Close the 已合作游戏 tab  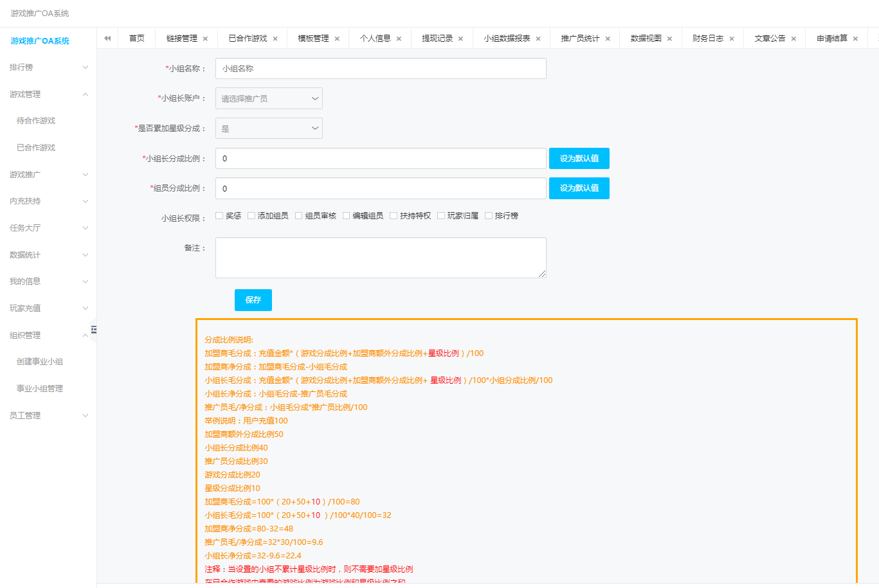(x=275, y=39)
